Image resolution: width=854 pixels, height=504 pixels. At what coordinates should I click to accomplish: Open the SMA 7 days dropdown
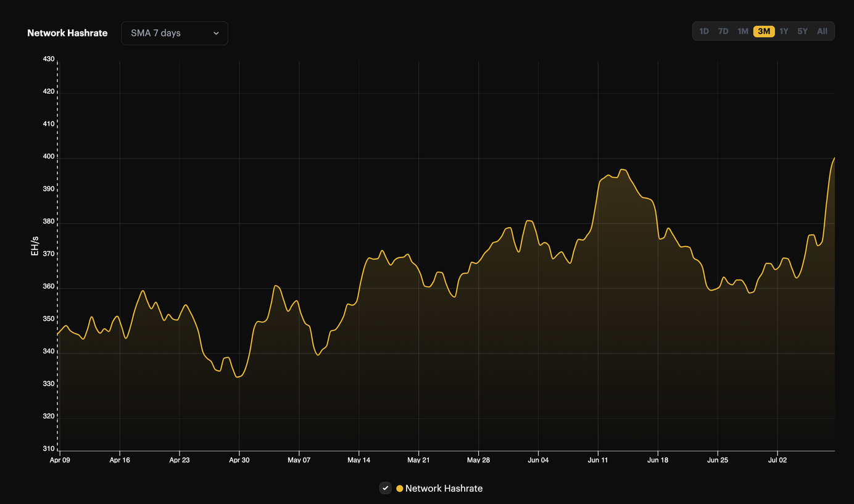175,33
